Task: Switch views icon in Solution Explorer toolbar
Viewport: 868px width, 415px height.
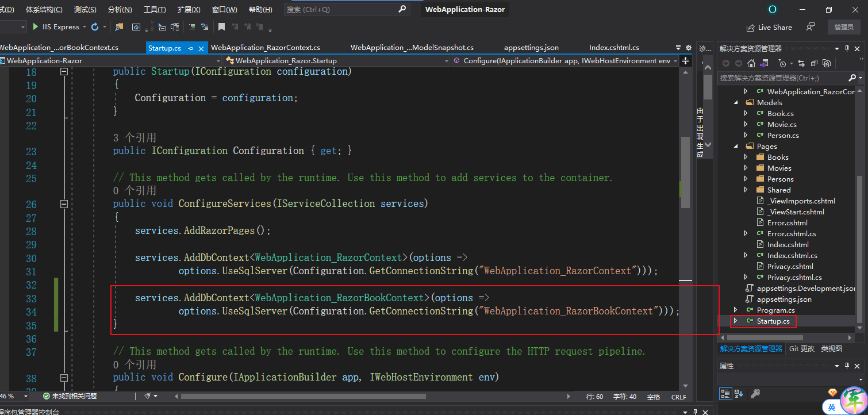Action: tap(765, 63)
